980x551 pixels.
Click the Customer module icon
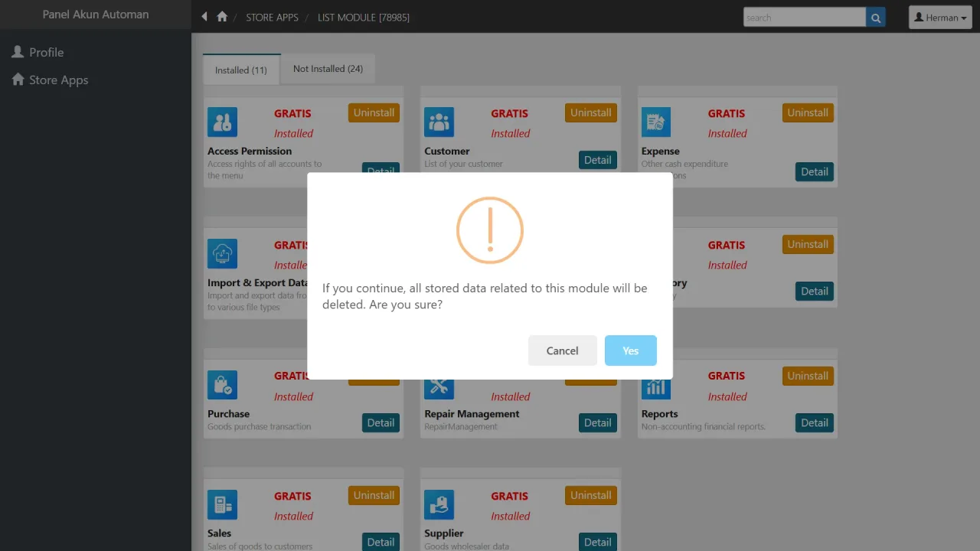pos(439,122)
